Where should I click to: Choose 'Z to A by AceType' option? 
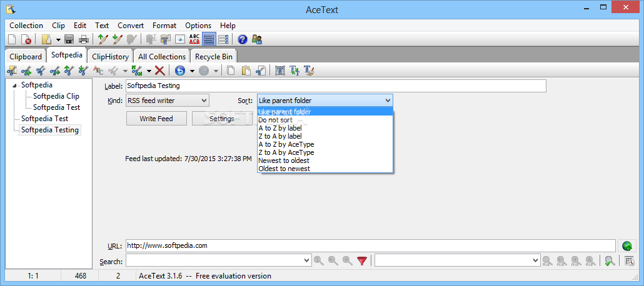(x=325, y=152)
